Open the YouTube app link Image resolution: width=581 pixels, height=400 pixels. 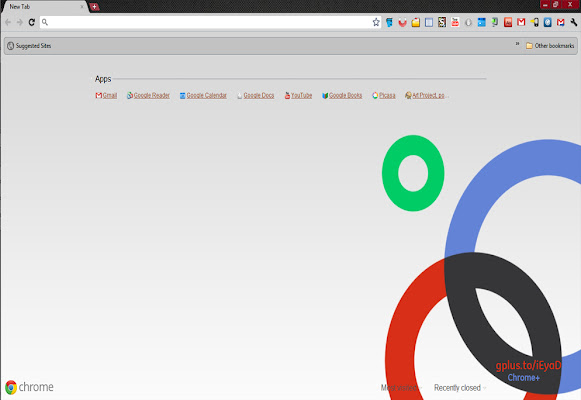(x=298, y=96)
